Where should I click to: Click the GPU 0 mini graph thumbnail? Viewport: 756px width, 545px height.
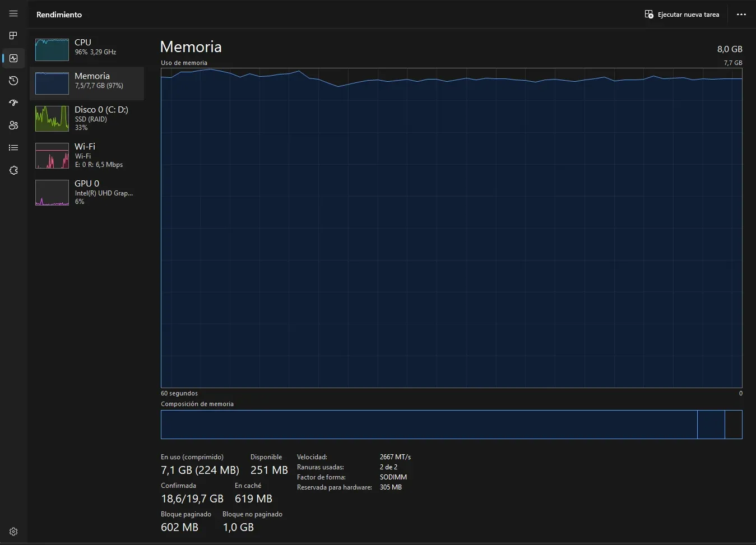(x=52, y=193)
